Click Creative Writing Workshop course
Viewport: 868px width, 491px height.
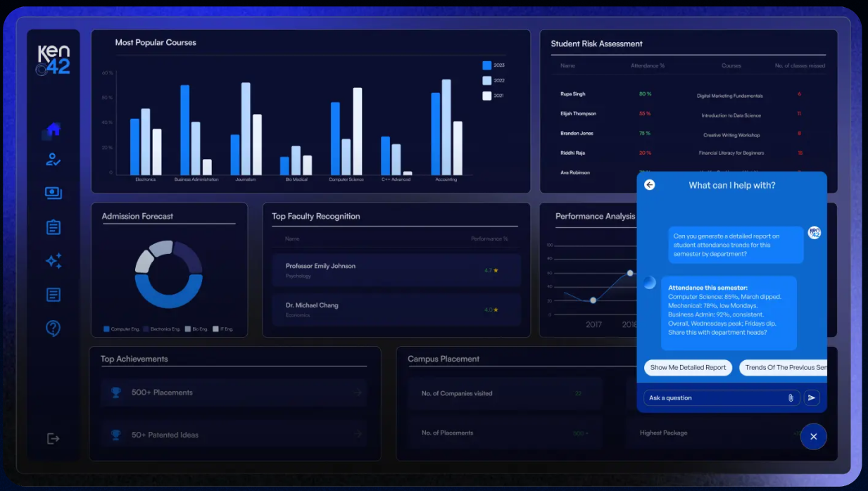tap(731, 135)
